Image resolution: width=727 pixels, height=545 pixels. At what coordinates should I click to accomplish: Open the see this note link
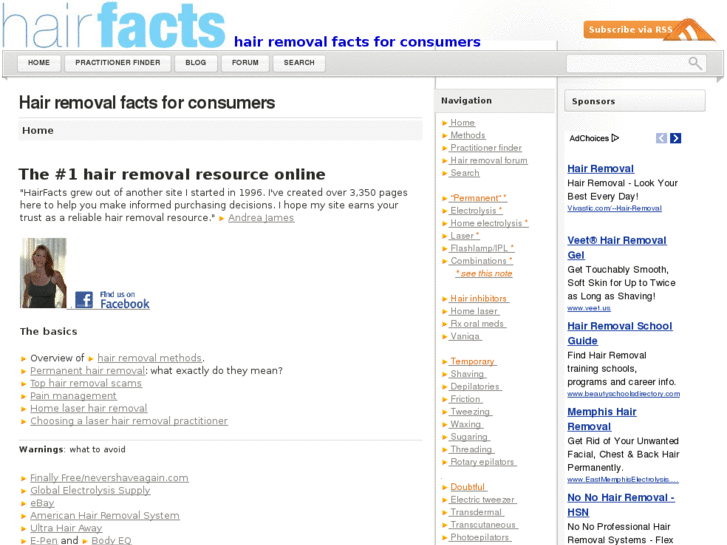click(484, 273)
